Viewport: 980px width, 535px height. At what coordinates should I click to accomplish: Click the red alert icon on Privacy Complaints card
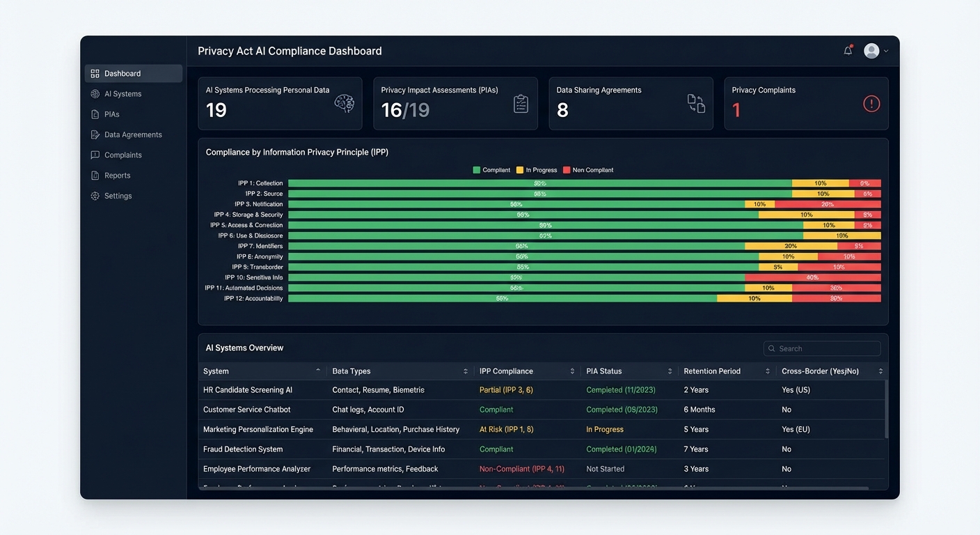871,103
